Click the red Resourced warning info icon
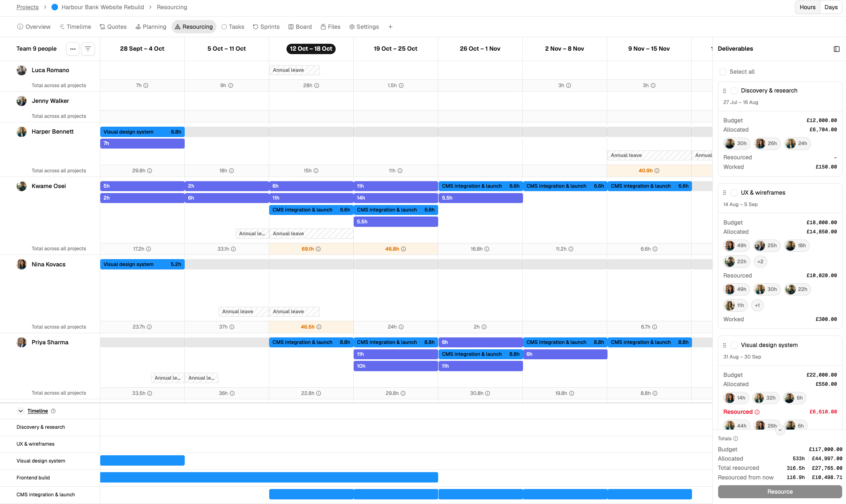846x504 pixels. coord(757,412)
